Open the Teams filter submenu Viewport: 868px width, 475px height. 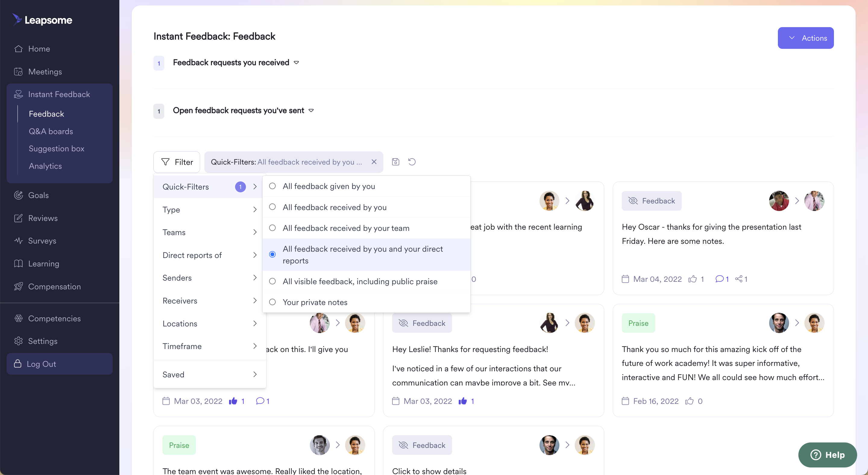pos(209,232)
